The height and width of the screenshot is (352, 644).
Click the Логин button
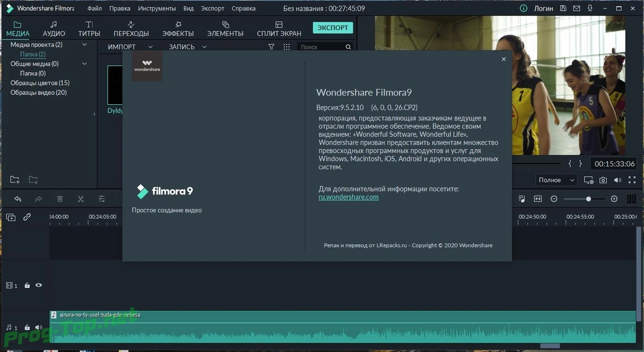[543, 9]
